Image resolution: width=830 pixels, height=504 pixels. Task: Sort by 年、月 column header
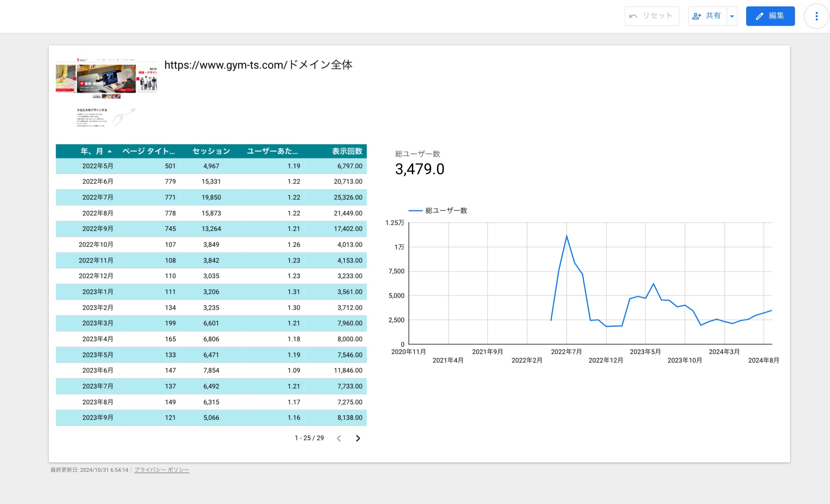pos(92,151)
